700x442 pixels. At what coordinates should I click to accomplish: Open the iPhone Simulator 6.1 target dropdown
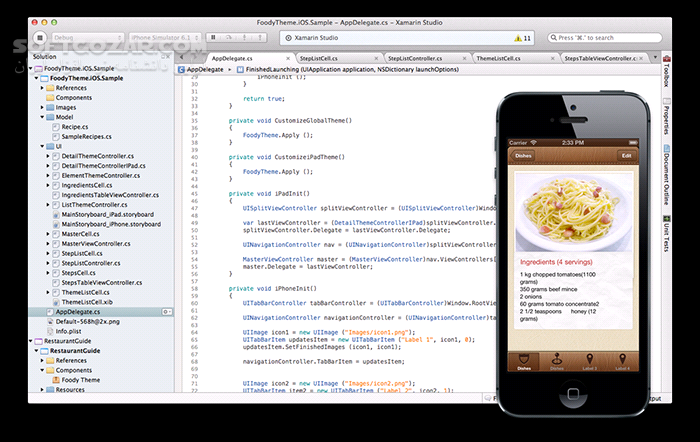165,38
